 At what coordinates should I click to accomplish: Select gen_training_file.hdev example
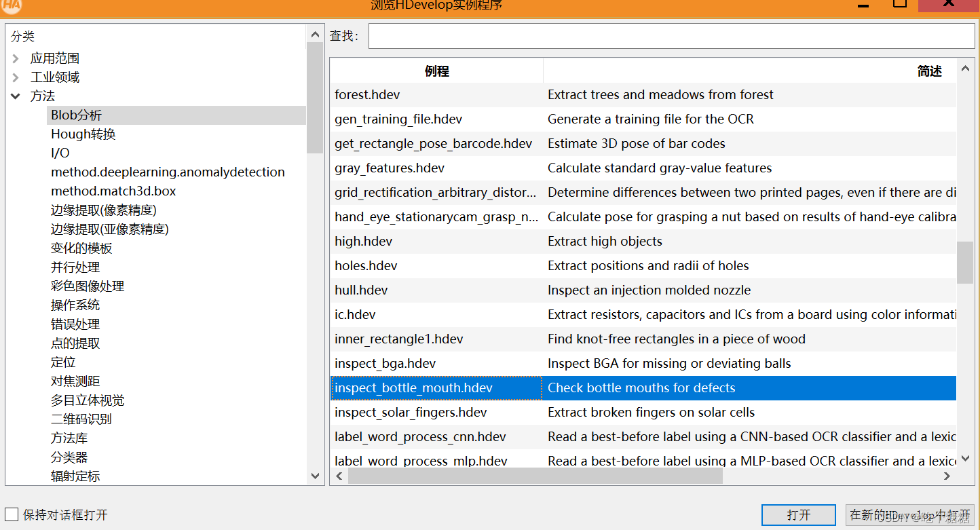(x=398, y=119)
